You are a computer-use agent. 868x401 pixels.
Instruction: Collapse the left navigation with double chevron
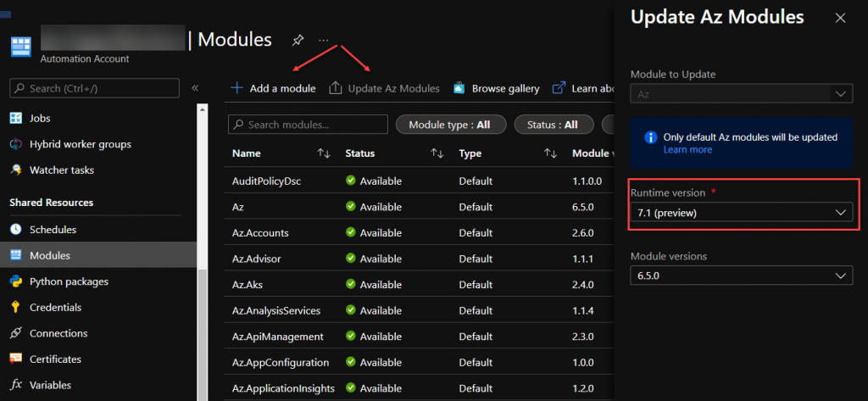point(195,88)
